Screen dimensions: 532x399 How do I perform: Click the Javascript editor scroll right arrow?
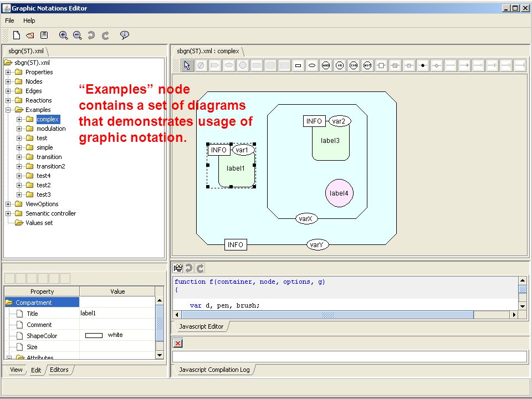click(x=514, y=315)
